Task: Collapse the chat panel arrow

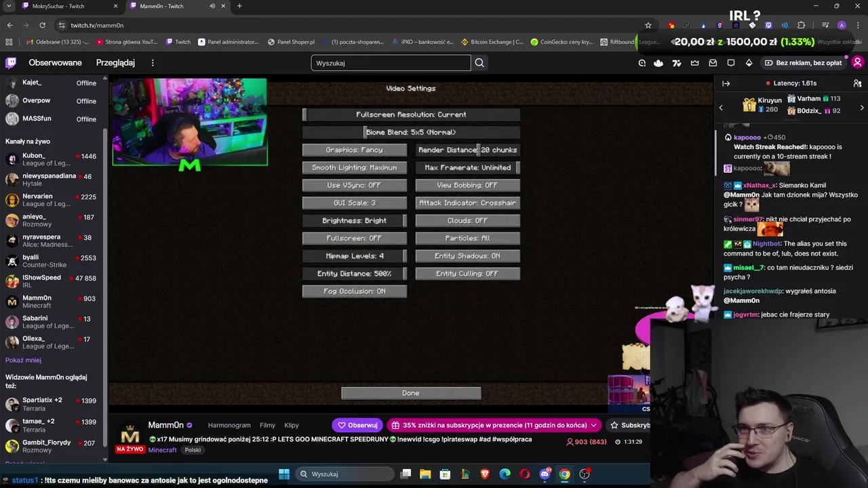Action: point(726,83)
